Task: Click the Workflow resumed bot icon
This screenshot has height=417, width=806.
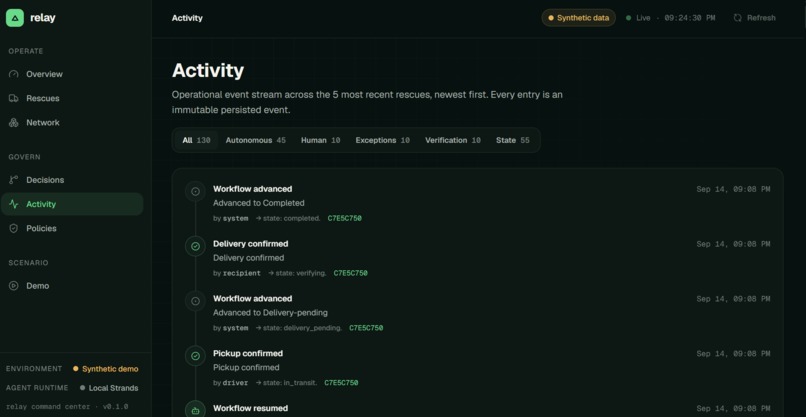Action: (195, 410)
